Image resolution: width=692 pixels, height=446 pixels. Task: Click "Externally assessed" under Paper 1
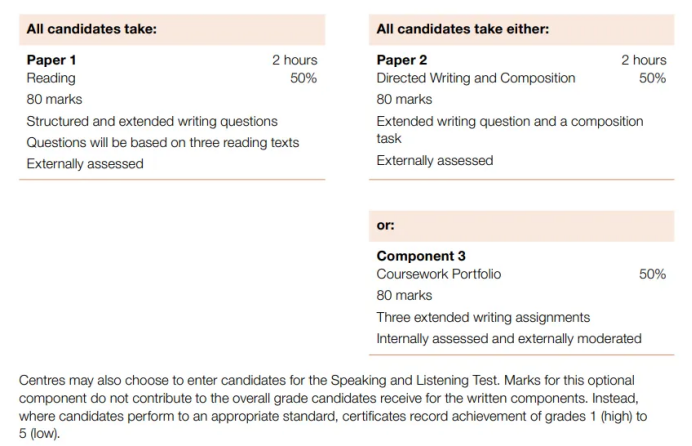85,164
